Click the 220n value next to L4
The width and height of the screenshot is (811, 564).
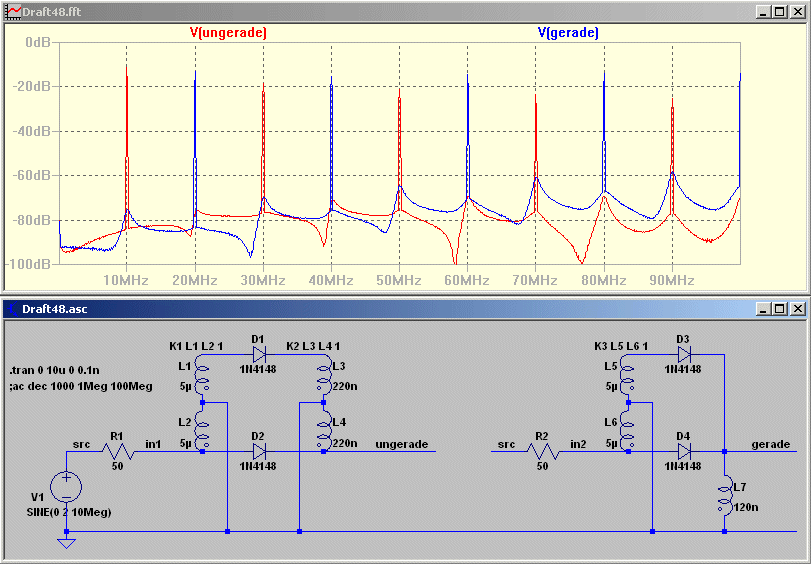pyautogui.click(x=344, y=443)
